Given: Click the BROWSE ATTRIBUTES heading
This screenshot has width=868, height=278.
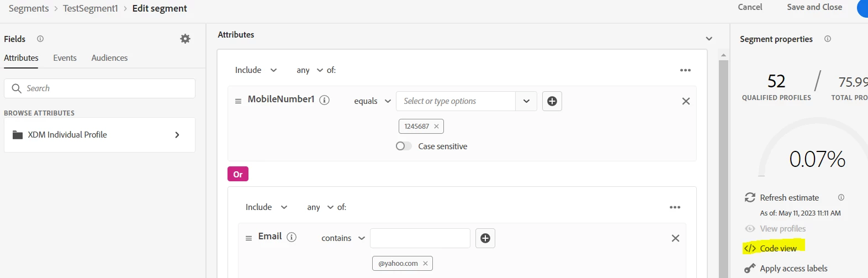Looking at the screenshot, I should (x=39, y=113).
